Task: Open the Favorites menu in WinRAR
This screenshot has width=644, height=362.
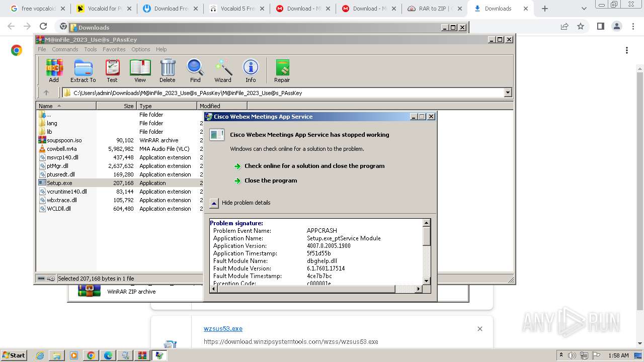Action: click(x=114, y=49)
